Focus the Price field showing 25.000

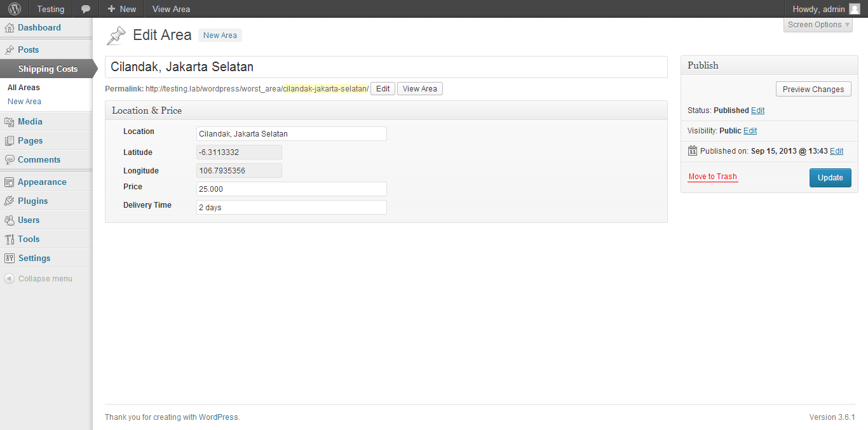(292, 189)
